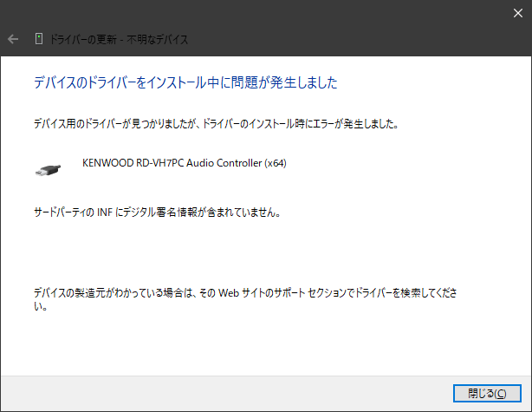Click the ドライバーの更新 - 不明なデバイス title

[119, 39]
